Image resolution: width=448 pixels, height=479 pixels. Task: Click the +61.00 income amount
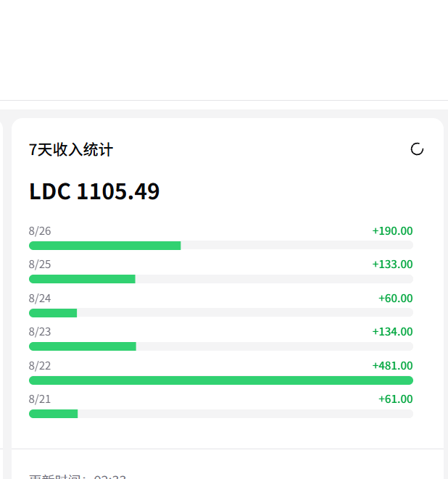tap(395, 399)
